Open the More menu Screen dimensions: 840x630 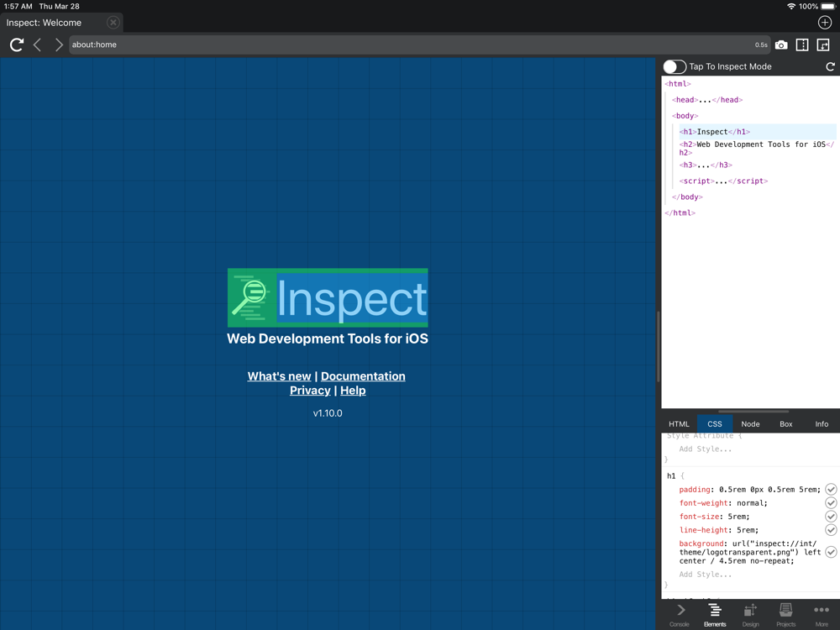click(x=822, y=615)
